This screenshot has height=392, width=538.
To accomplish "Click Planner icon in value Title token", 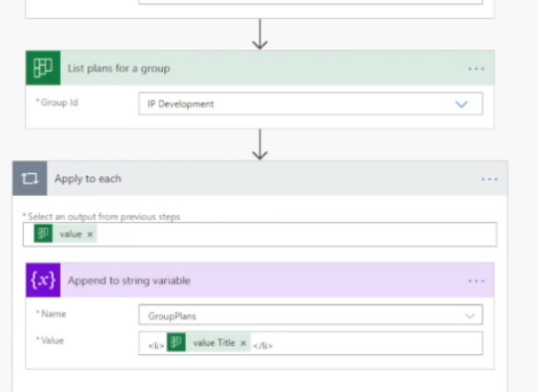I will click(x=176, y=342).
